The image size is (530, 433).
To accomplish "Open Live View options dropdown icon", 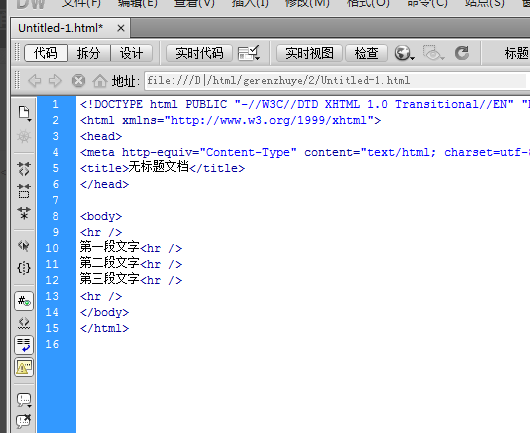I will coord(249,53).
